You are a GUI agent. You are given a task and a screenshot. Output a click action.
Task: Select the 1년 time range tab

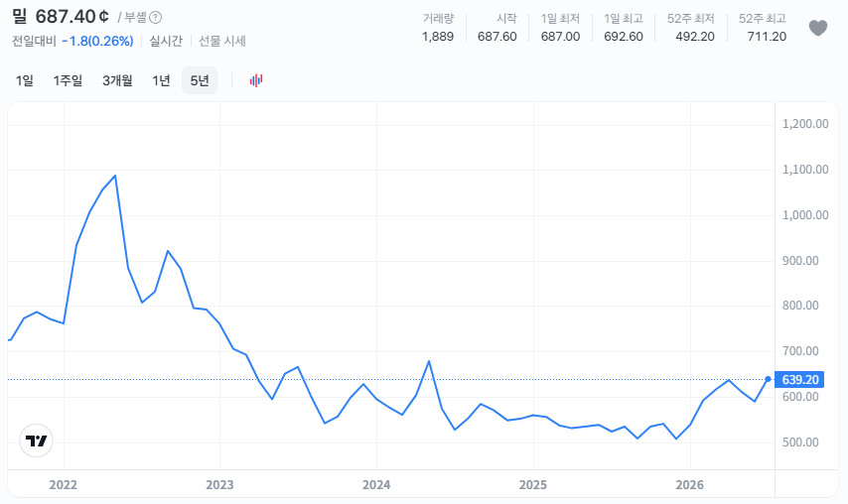tap(161, 80)
